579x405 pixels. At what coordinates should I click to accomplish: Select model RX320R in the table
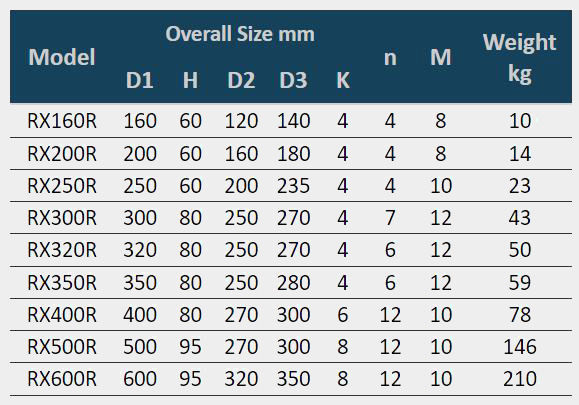click(62, 250)
